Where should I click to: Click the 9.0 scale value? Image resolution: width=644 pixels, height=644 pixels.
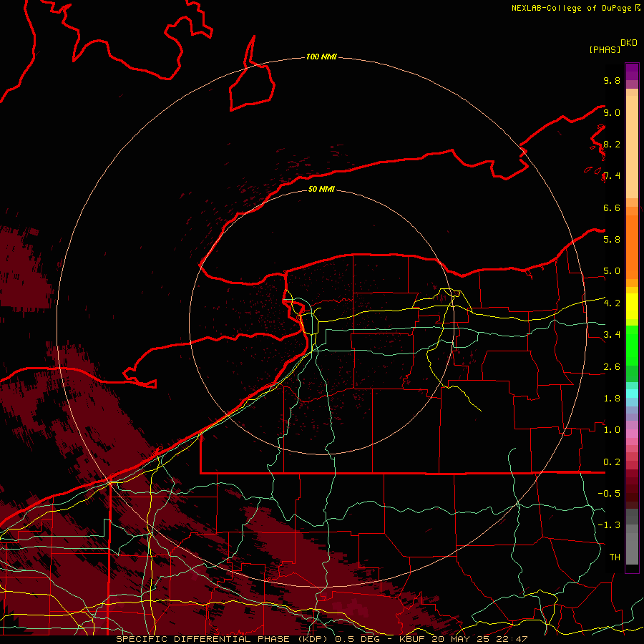click(612, 112)
